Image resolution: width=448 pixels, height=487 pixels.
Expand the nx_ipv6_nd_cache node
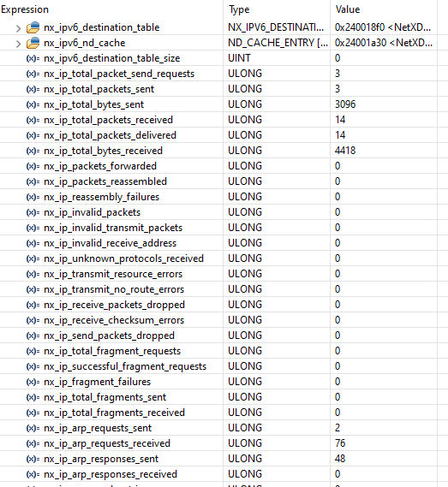click(18, 44)
